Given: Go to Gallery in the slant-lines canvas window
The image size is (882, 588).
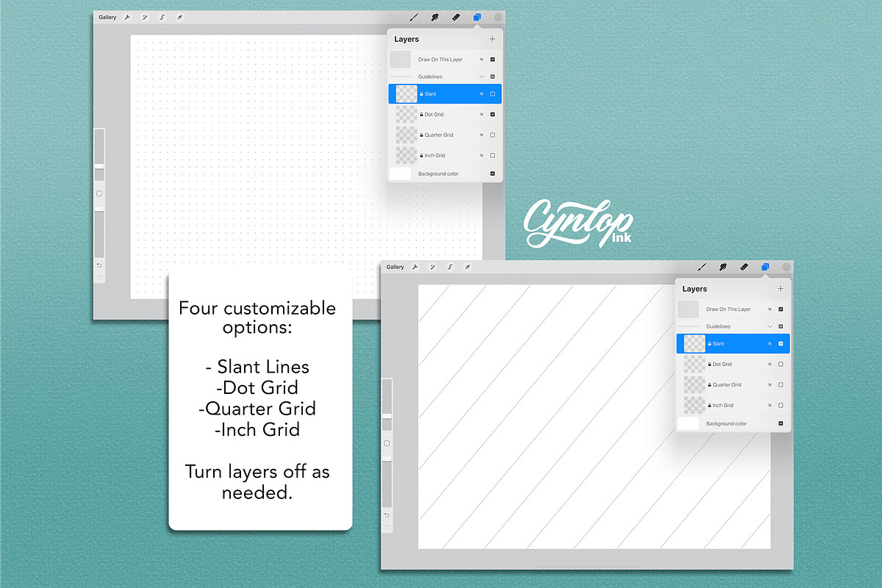Looking at the screenshot, I should coord(395,267).
